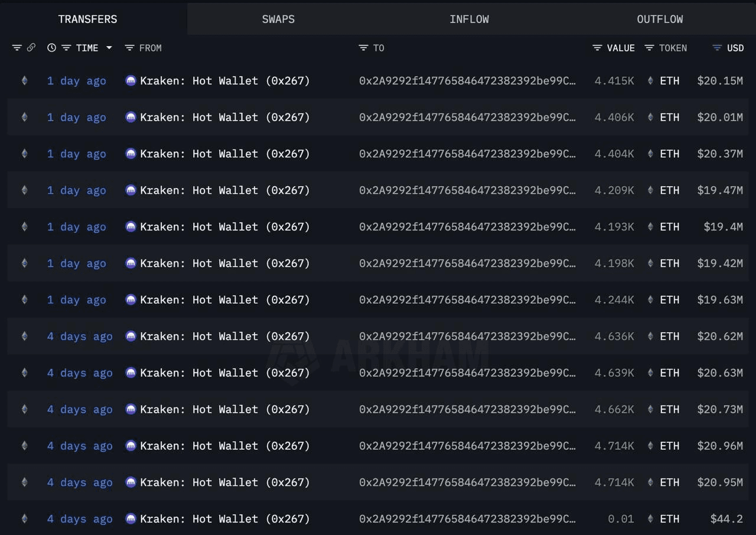Click the Kraken logo in the $20.15M row
Screen dimensions: 756x535
[x=131, y=81]
